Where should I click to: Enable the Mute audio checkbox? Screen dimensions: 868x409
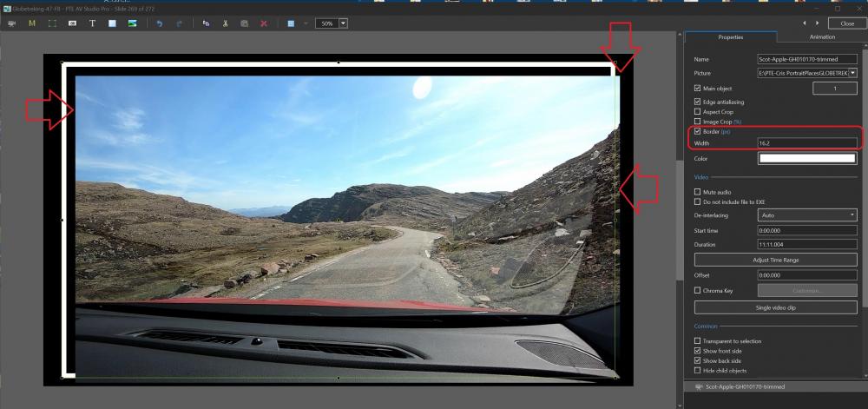pos(698,191)
